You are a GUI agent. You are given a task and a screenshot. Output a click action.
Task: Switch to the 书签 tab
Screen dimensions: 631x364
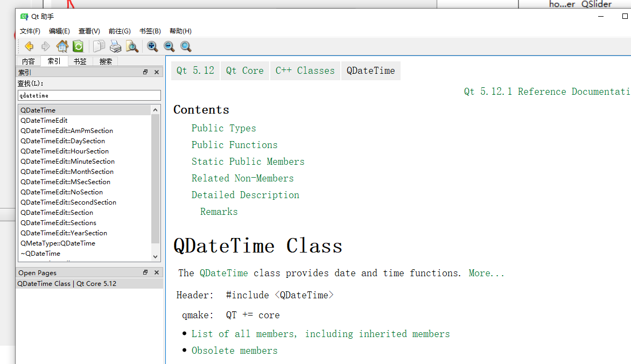coord(80,61)
